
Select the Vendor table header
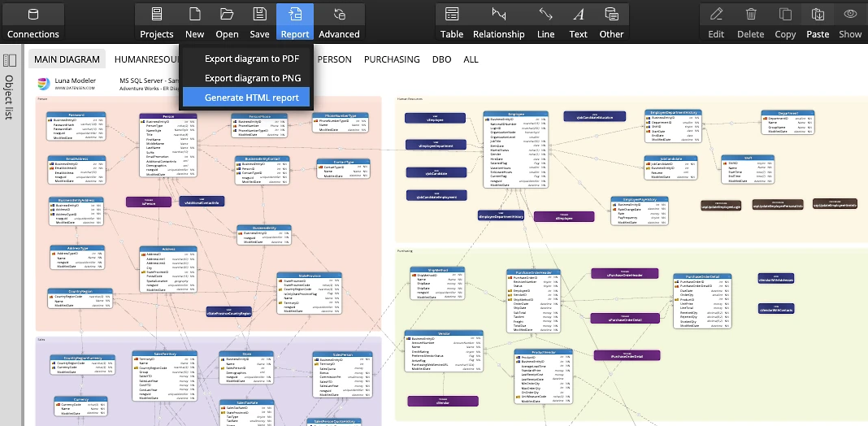click(x=444, y=333)
